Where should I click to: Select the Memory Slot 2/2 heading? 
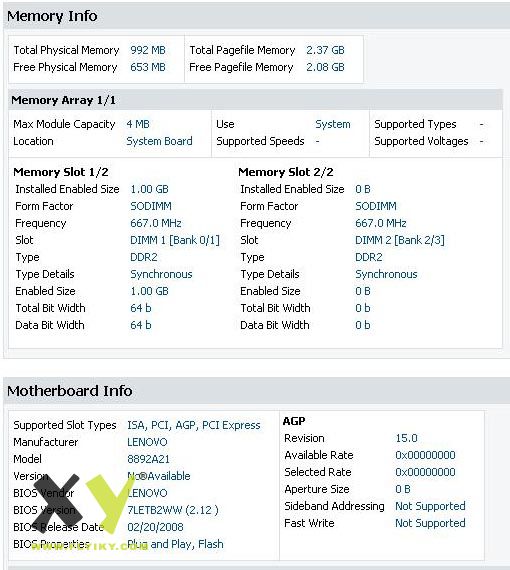coord(286,172)
